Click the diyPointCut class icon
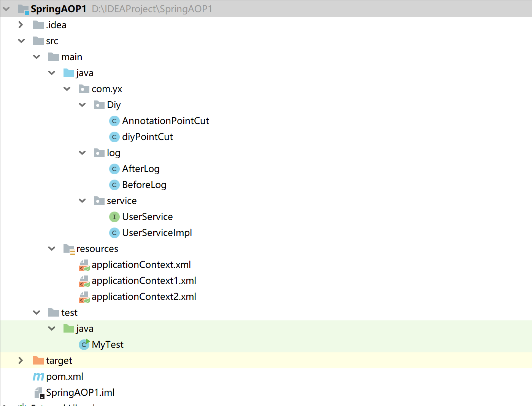This screenshot has height=406, width=532. [x=114, y=137]
